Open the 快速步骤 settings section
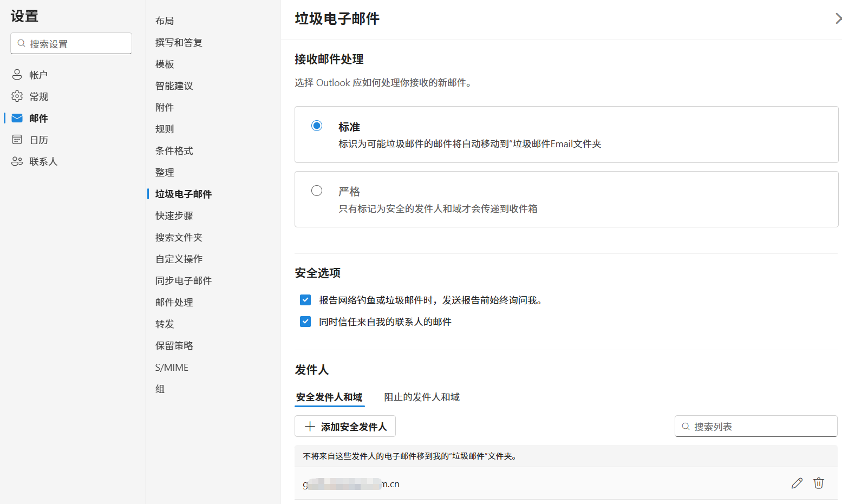Image resolution: width=842 pixels, height=504 pixels. click(x=174, y=215)
